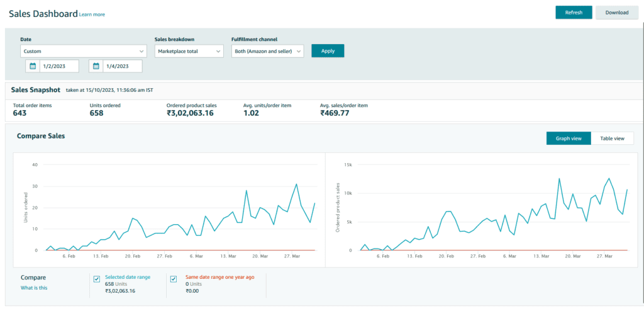The image size is (644, 311).
Task: Click the Units ordered chart peak near 27. Mar
Action: (296, 184)
